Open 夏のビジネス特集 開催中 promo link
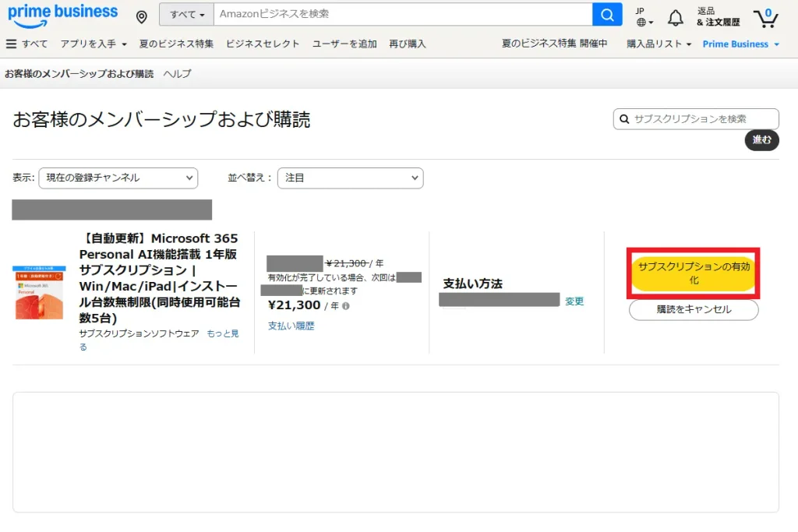The height and width of the screenshot is (532, 798). (x=554, y=44)
